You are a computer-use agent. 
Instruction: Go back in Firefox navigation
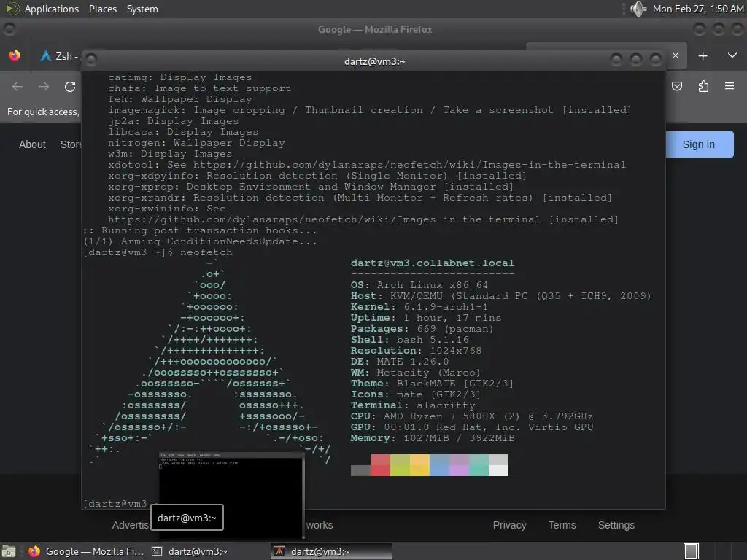tap(18, 86)
